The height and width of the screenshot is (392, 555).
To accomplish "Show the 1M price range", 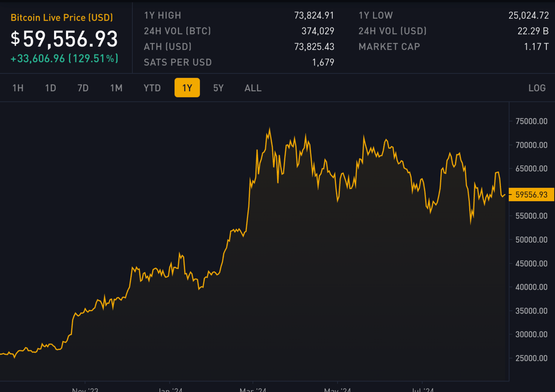I will click(116, 88).
